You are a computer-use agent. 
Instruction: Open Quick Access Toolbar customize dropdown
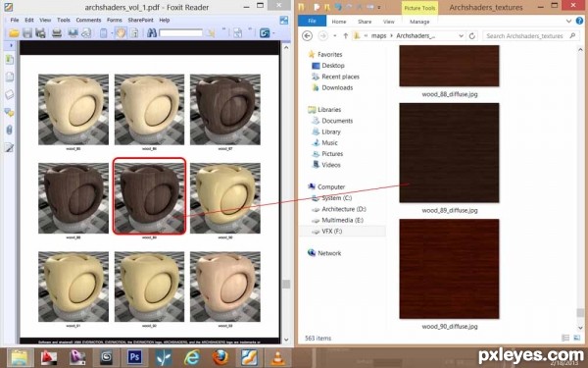click(x=378, y=8)
